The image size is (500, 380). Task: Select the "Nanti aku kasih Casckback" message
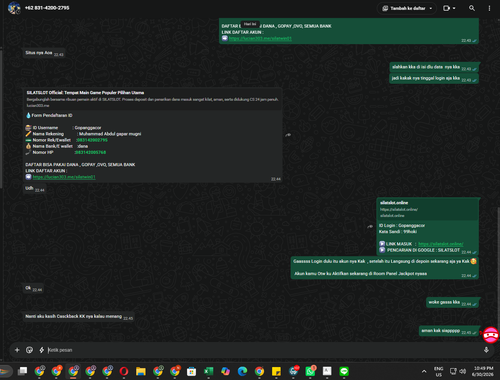click(79, 317)
